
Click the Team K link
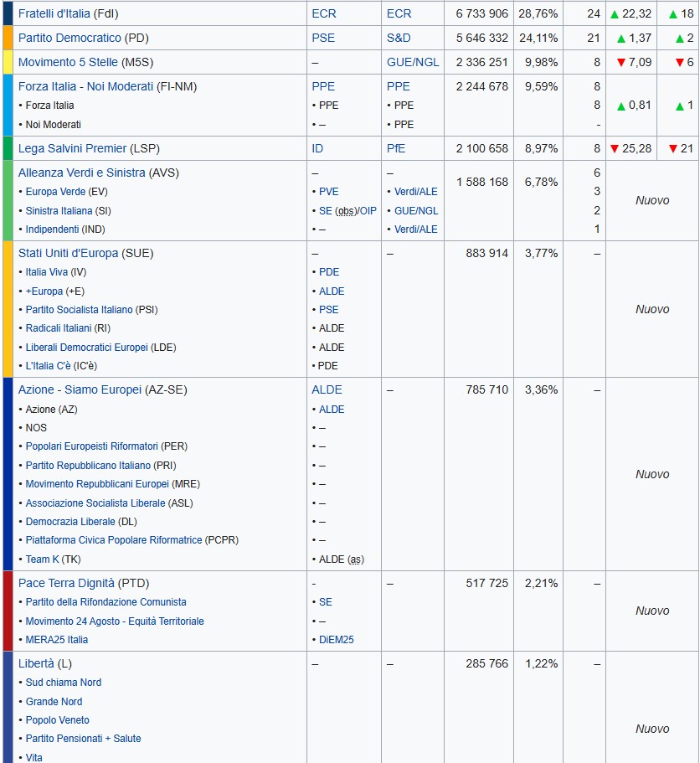pyautogui.click(x=42, y=559)
